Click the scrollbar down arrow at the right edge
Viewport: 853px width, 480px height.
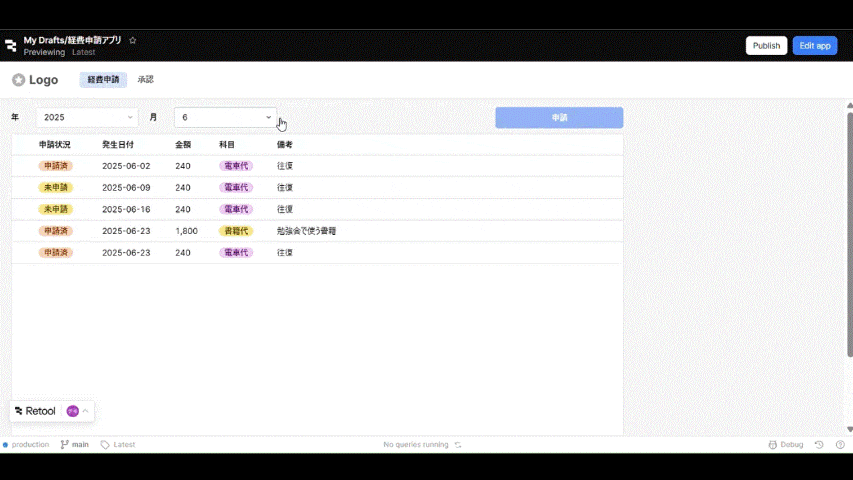[850, 429]
